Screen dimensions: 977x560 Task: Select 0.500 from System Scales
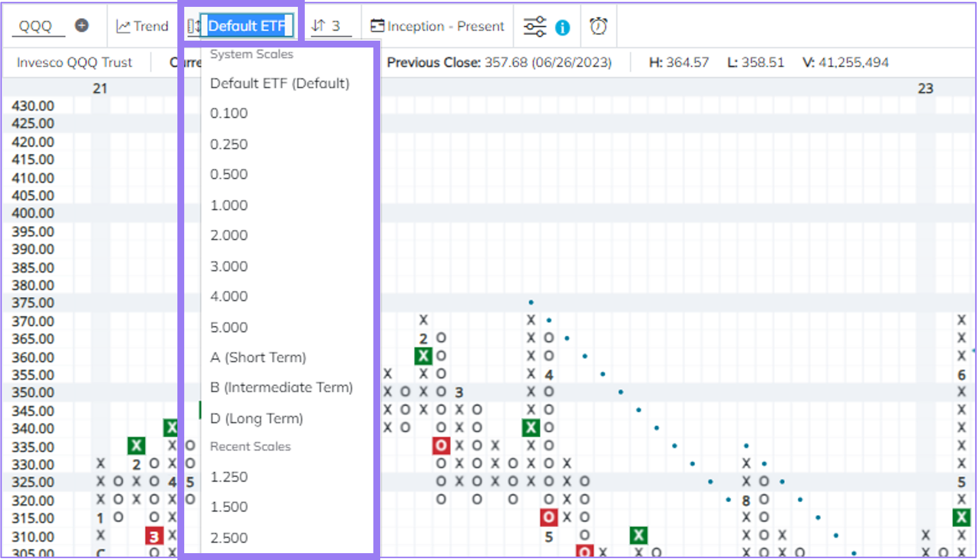click(229, 174)
